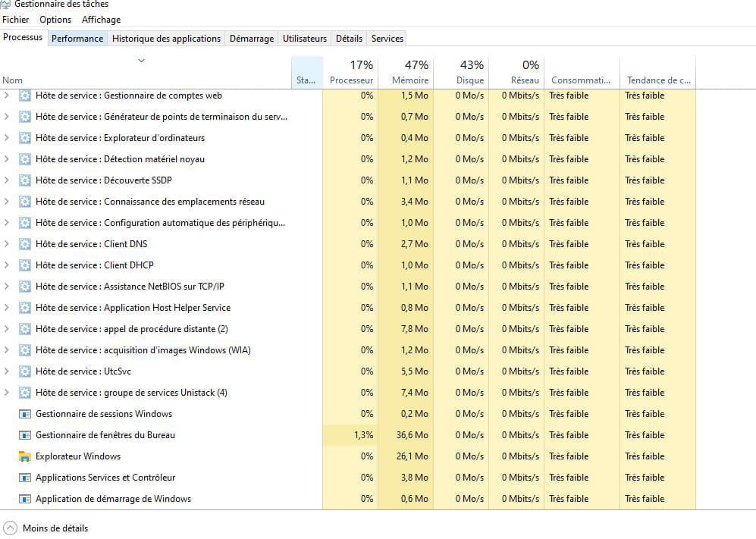Click the Explorateur Windows folder icon
756x539 pixels.
24,456
